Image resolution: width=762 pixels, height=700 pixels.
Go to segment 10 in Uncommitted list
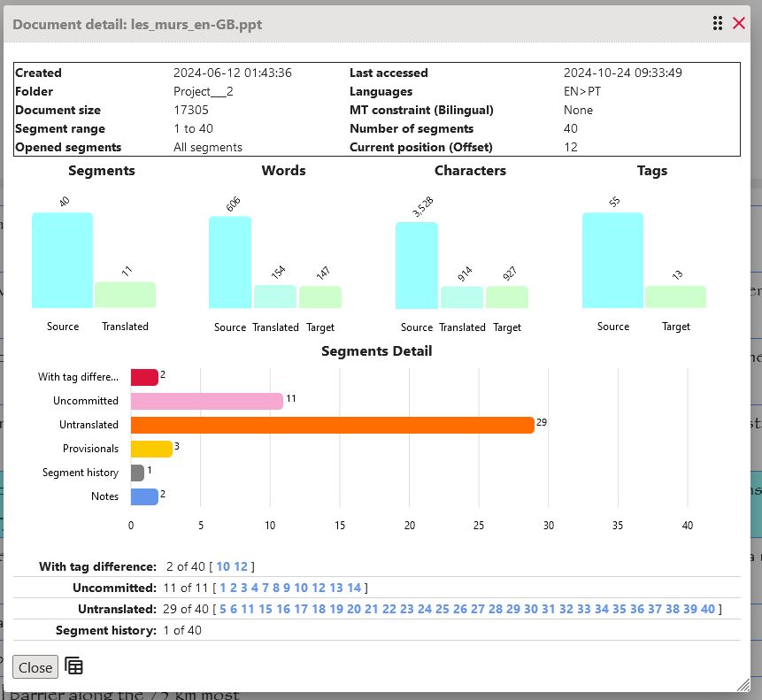[301, 588]
